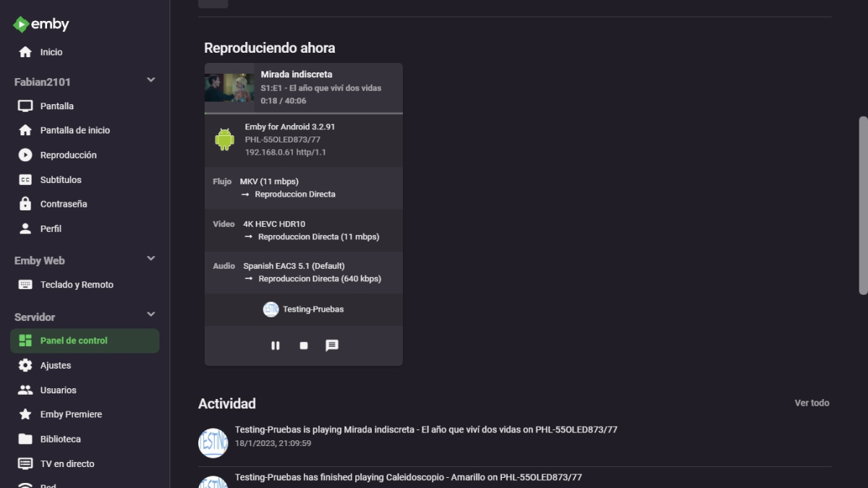The width and height of the screenshot is (868, 488).
Task: Send a message to the playing device
Action: 332,346
